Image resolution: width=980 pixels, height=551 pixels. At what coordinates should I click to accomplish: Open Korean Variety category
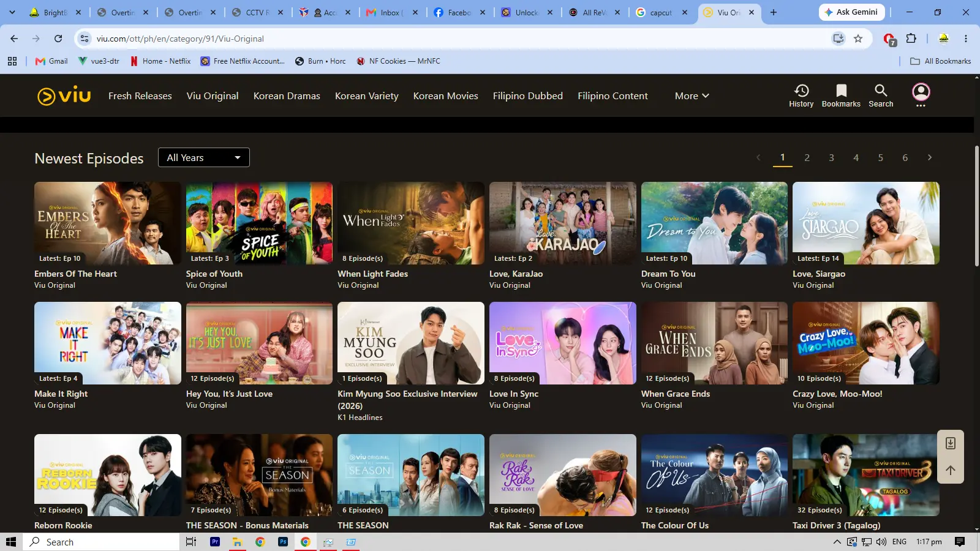coord(367,96)
